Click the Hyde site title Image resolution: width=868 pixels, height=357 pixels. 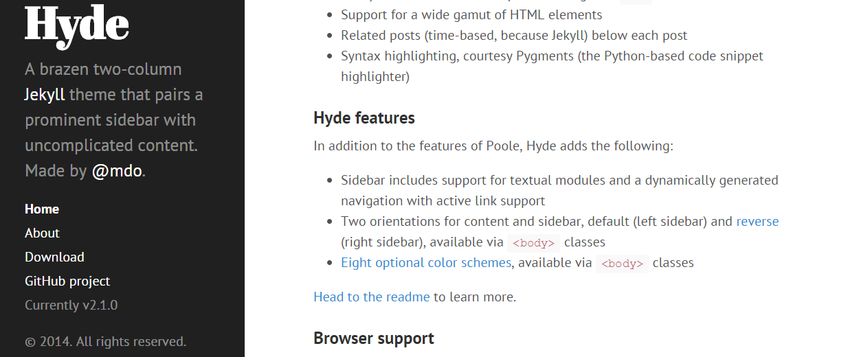click(x=77, y=26)
